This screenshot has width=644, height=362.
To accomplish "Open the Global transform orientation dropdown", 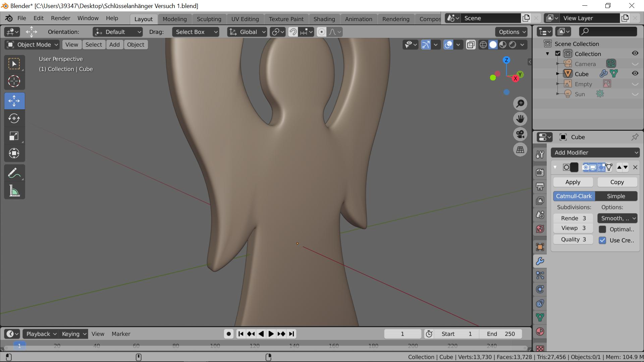I will point(247,32).
